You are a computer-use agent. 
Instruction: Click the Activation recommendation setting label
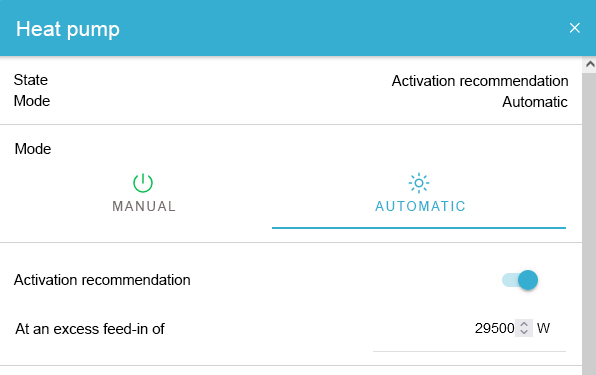[102, 280]
